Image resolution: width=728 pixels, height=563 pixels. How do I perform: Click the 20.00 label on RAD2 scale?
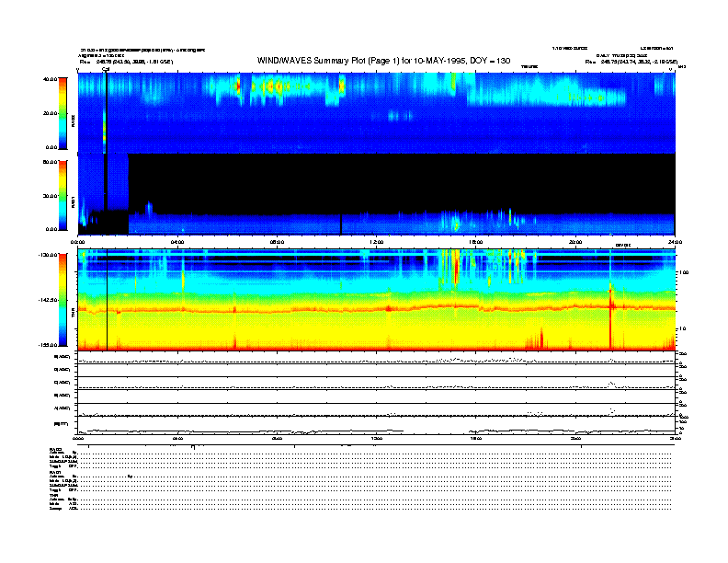(50, 113)
